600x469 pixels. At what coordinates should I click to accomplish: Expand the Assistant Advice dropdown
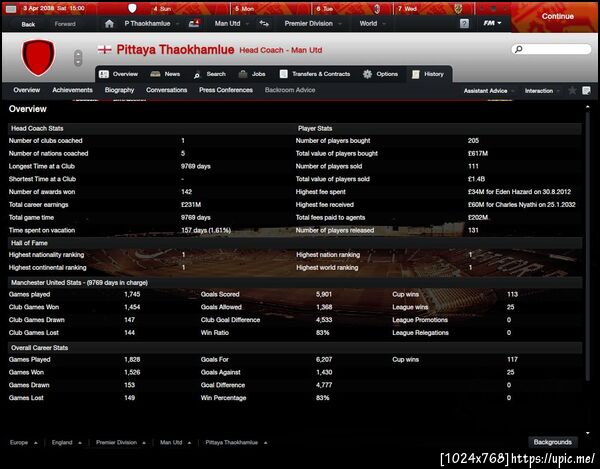[x=489, y=91]
